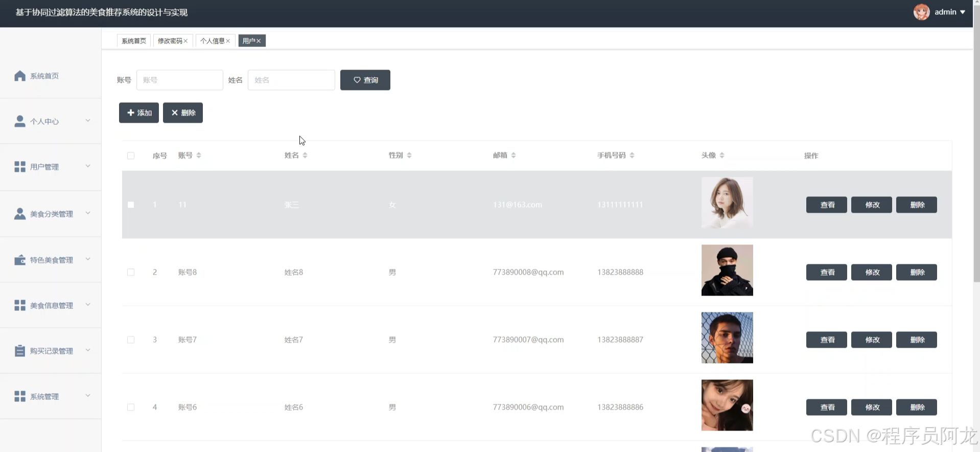Click 修改 for user 张三
Image resolution: width=980 pixels, height=452 pixels.
[872, 205]
